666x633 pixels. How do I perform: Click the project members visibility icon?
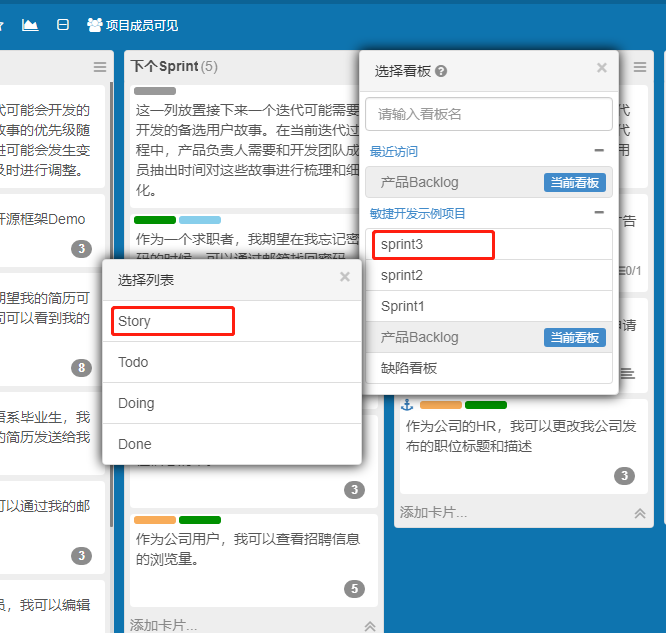95,24
